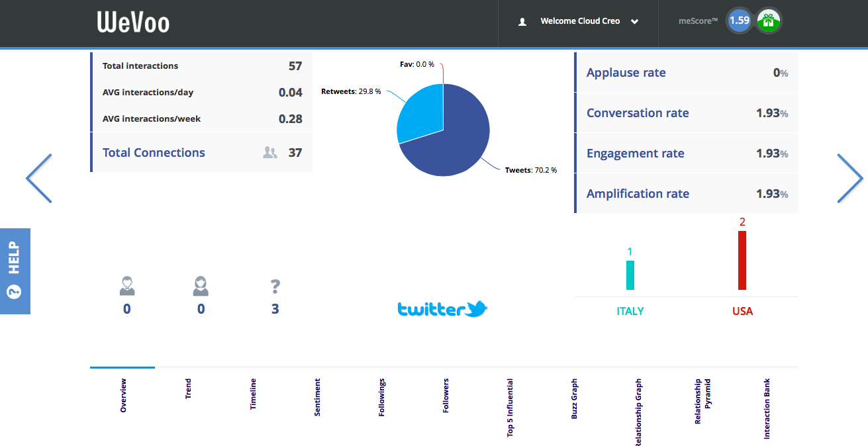Click the red USA bar

click(x=742, y=260)
